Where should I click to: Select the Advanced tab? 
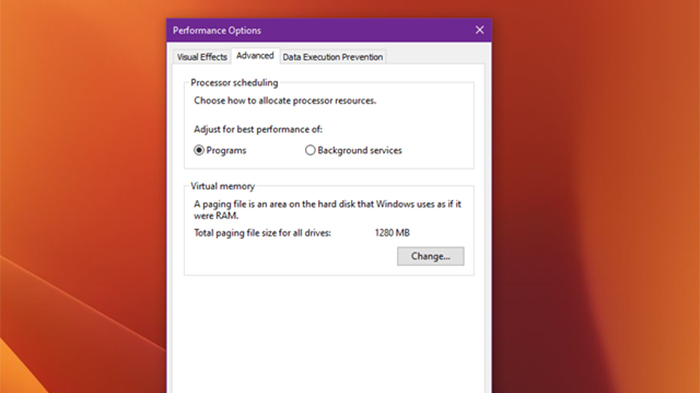point(255,56)
